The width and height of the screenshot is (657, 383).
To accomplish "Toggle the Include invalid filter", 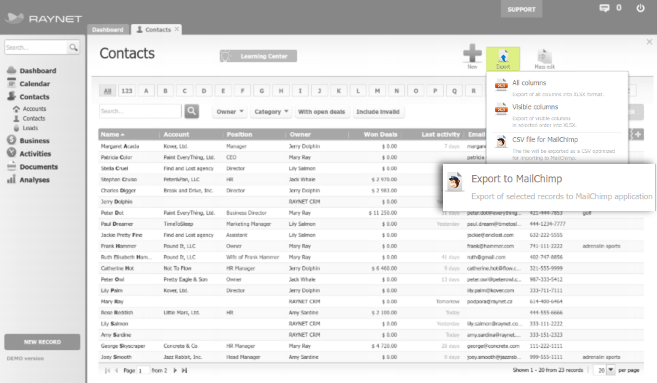I will point(378,111).
